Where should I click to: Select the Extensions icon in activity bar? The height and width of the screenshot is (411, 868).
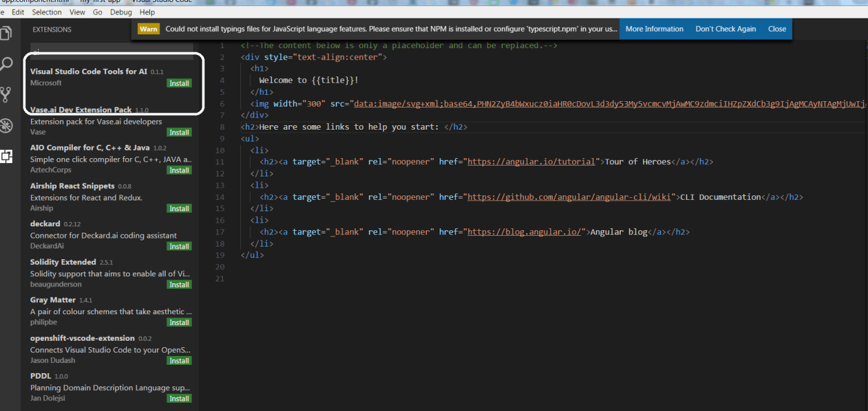click(x=6, y=156)
